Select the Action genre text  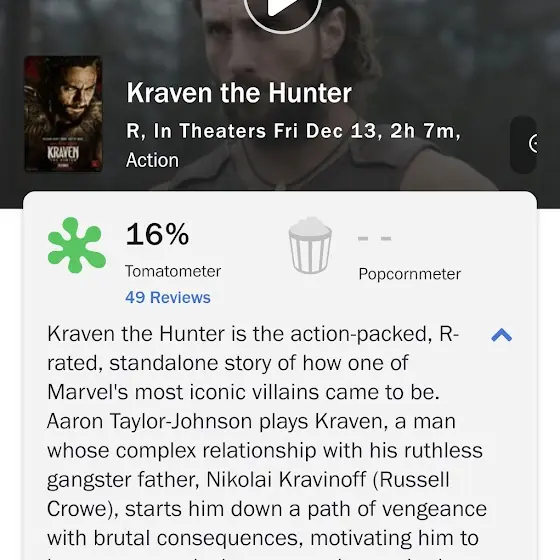pyautogui.click(x=152, y=160)
